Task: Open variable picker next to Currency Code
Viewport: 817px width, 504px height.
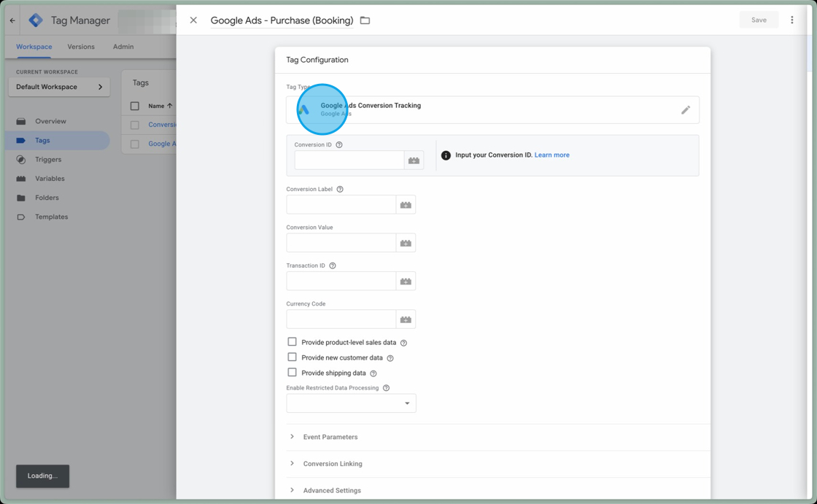Action: (406, 319)
